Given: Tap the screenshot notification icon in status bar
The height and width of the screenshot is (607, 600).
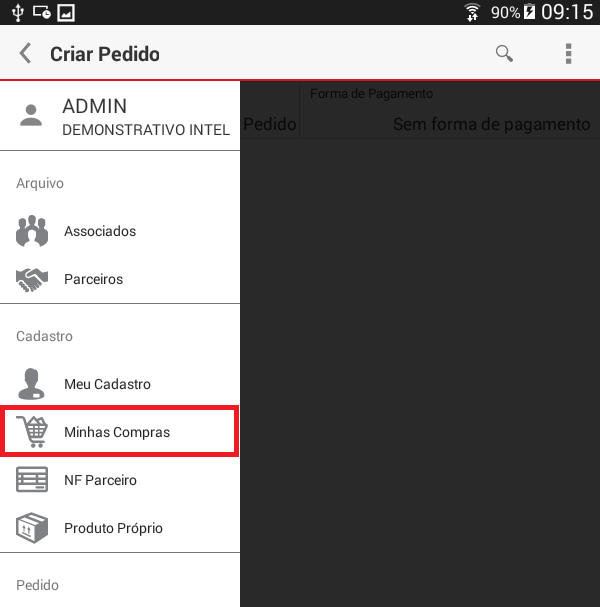Looking at the screenshot, I should coord(66,13).
